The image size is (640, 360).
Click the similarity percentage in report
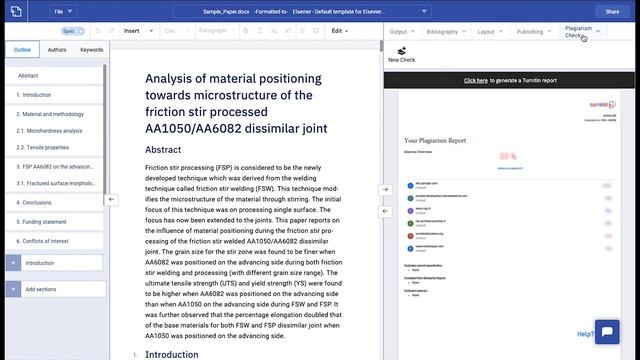508,156
